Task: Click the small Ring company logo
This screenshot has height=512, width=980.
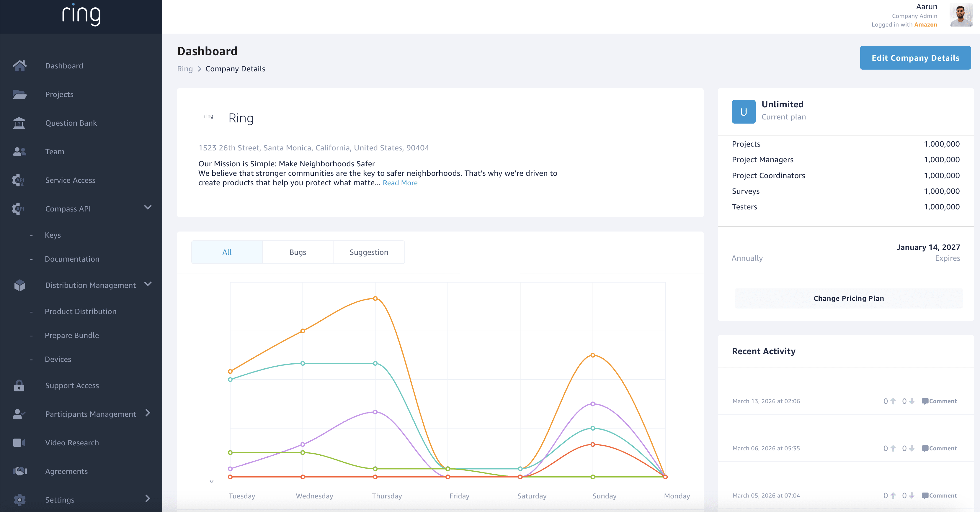Action: [208, 116]
